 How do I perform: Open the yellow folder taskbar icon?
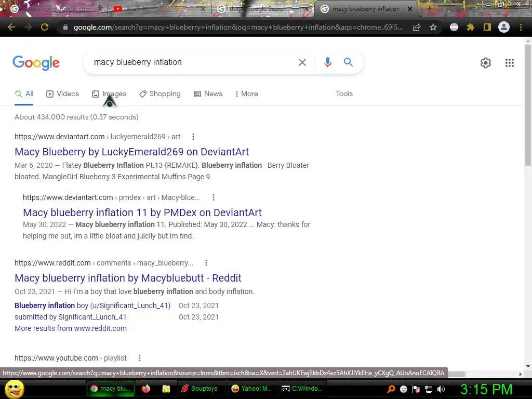click(166, 389)
